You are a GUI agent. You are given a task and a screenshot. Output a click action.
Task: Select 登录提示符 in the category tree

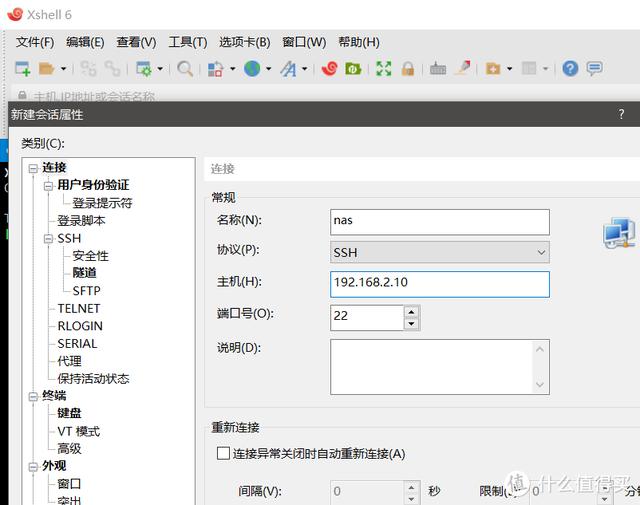[x=102, y=203]
